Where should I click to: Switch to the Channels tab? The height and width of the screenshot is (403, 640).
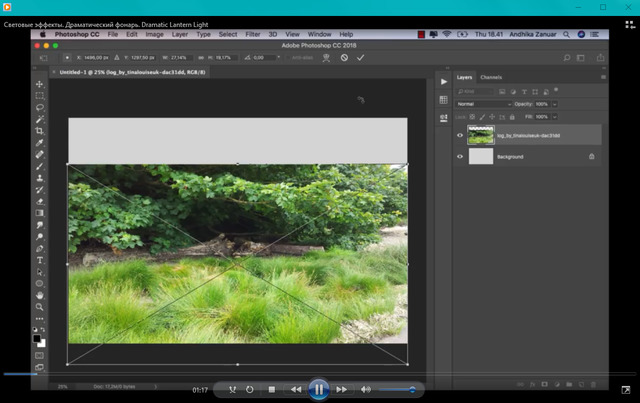coord(491,77)
